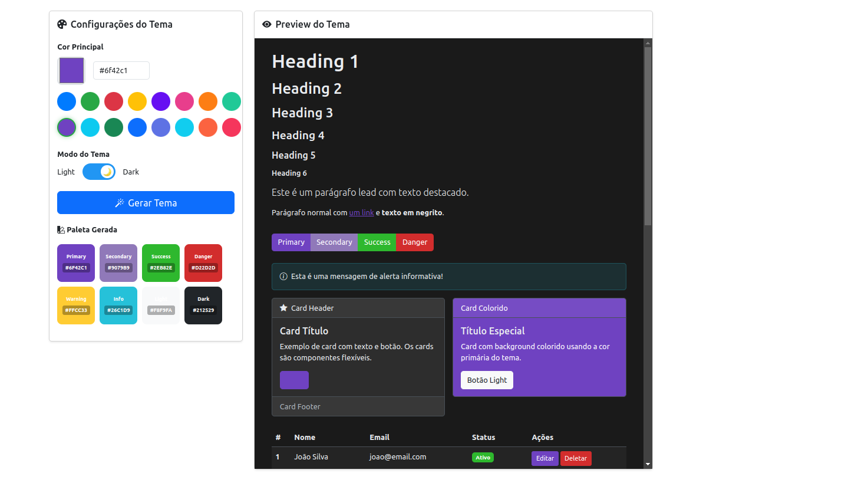Viewport: 868px width, 496px height.
Task: Select the first-row red preset color
Action: coord(114,101)
